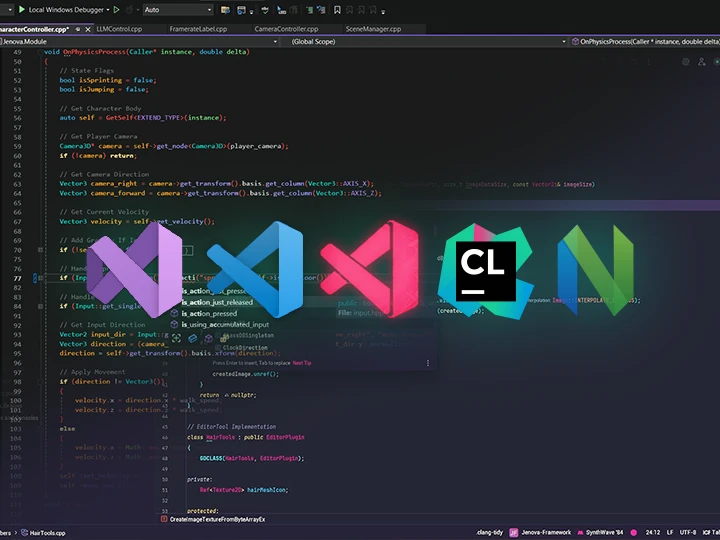The width and height of the screenshot is (720, 540).
Task: Click the cube icon beside is_action_pressed
Action: tap(174, 313)
